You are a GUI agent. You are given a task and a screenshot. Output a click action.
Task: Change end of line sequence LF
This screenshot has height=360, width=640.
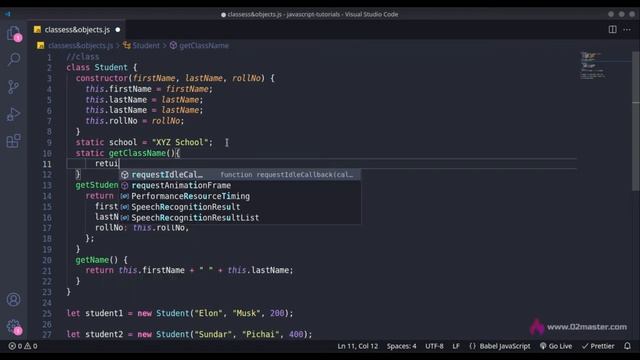[x=456, y=346]
